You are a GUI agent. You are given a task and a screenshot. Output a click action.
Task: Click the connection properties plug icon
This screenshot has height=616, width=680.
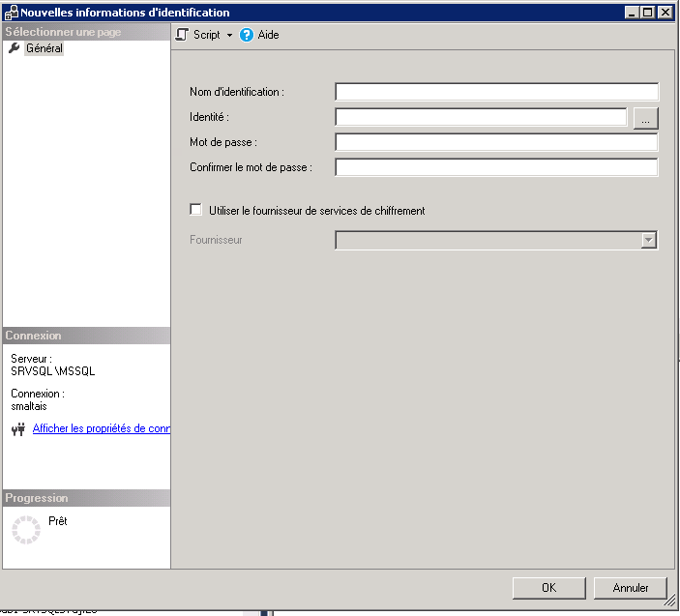click(18, 429)
